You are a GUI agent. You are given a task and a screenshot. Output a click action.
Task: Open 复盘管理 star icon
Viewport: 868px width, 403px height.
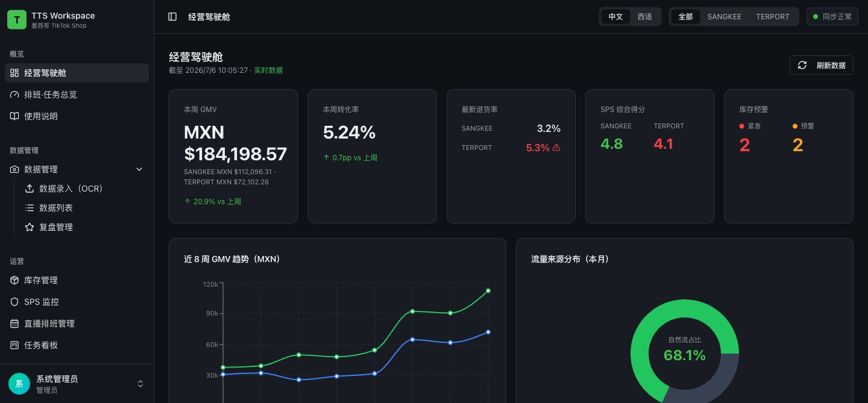pyautogui.click(x=29, y=227)
